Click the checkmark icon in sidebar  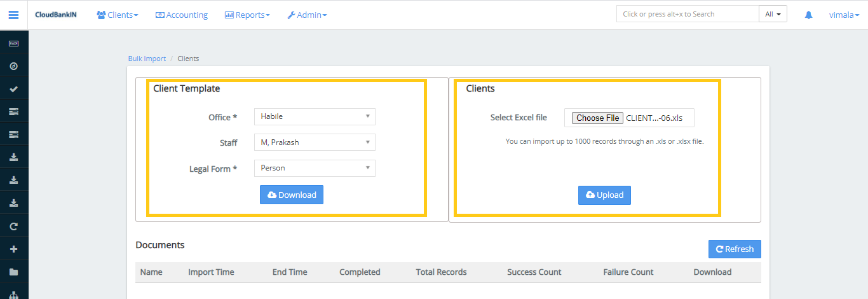13,89
